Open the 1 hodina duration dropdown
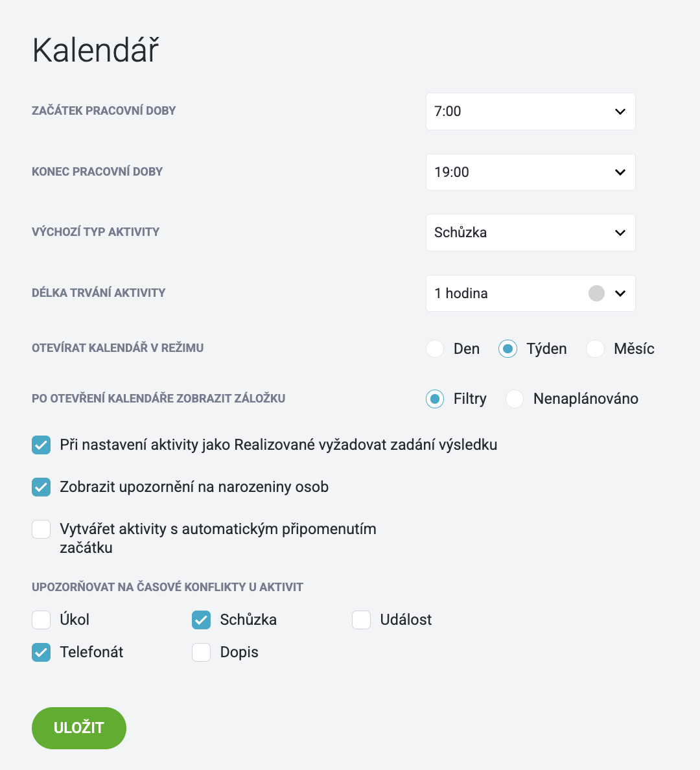This screenshot has width=700, height=770. 531,293
